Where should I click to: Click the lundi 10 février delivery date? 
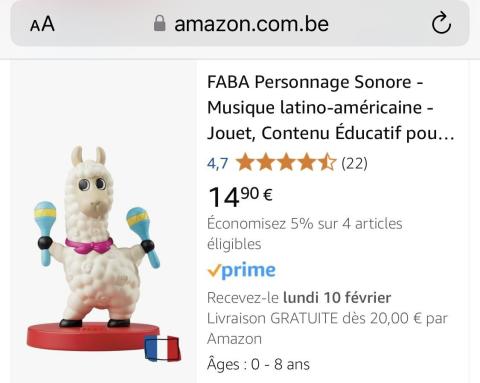point(337,297)
